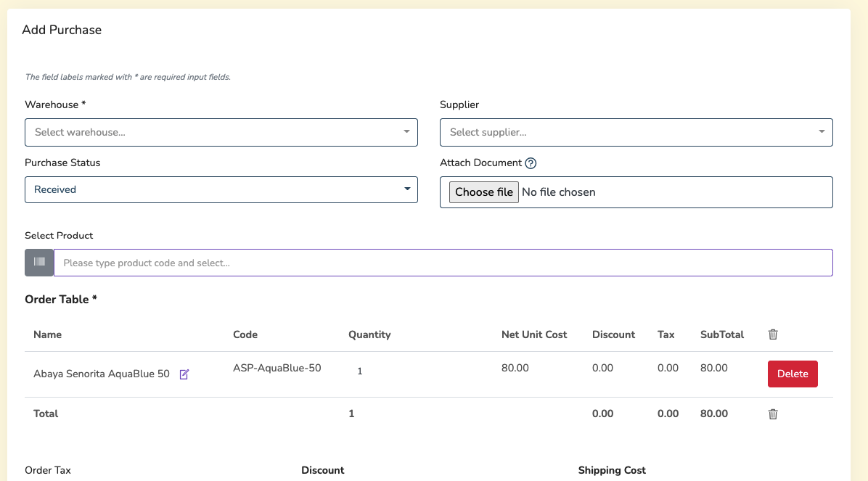Click the Attach Document help icon
This screenshot has width=868, height=481.
coord(531,163)
